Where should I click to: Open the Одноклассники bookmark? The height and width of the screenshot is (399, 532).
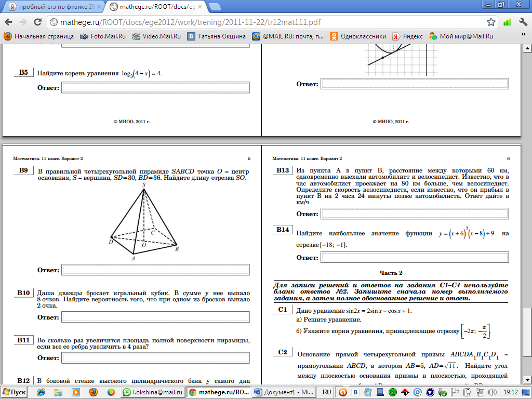coord(358,36)
